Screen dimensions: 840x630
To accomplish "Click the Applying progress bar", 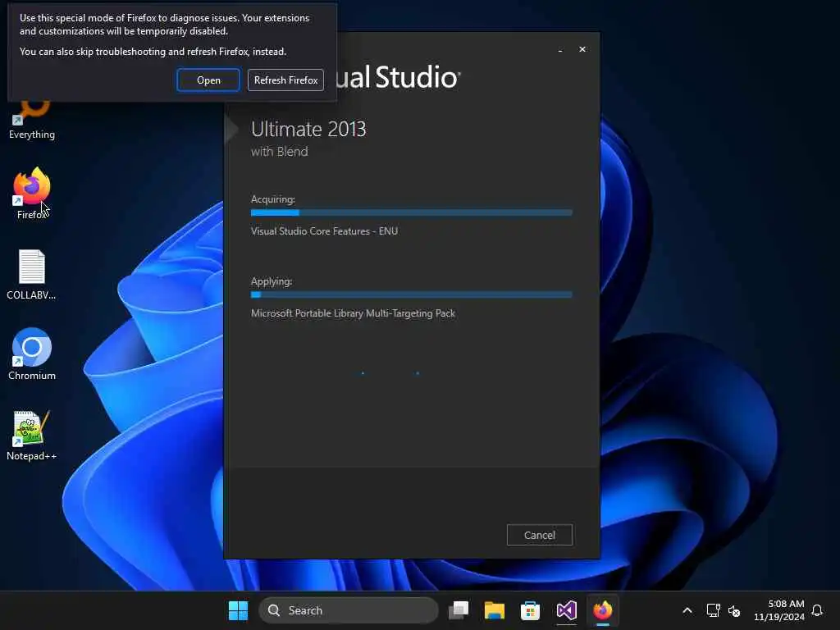I will 412,294.
